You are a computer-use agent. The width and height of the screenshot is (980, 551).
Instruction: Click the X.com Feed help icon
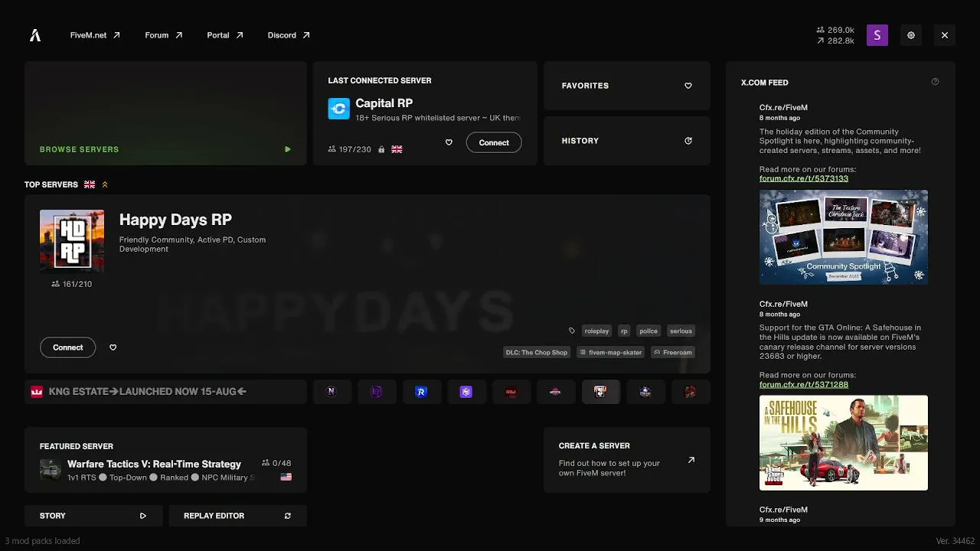coord(935,82)
